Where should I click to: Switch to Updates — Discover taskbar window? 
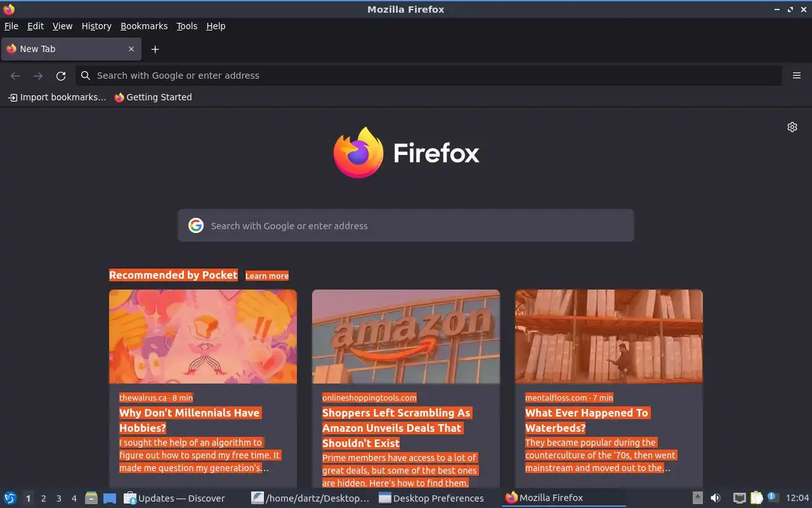pos(174,498)
